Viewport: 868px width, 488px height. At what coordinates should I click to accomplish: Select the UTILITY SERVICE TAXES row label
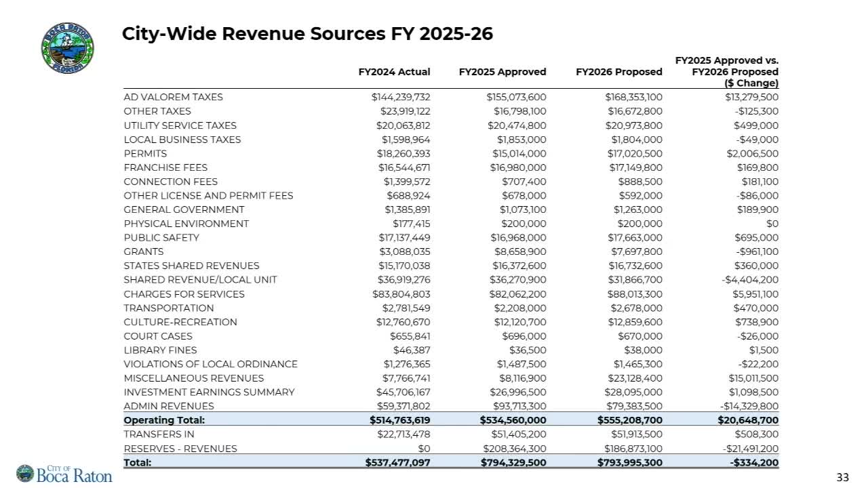click(180, 125)
